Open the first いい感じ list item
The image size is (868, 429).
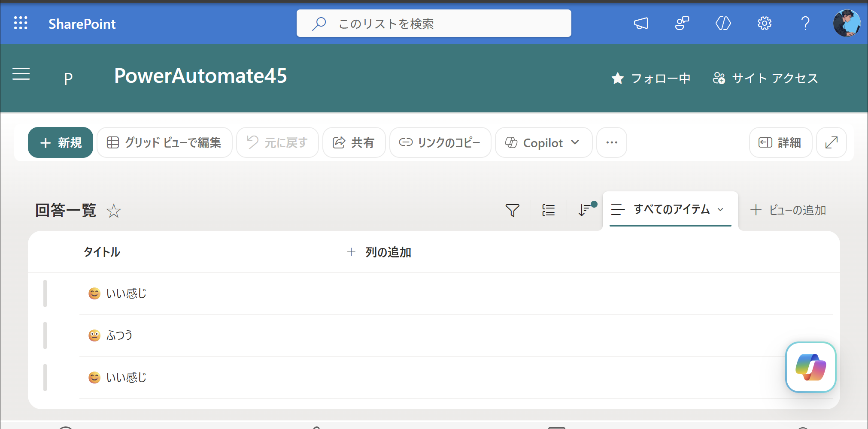click(126, 293)
